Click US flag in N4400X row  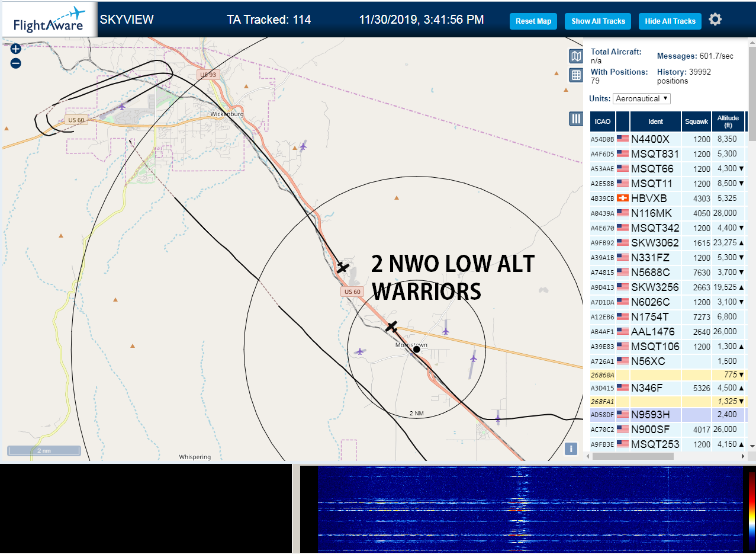pyautogui.click(x=623, y=139)
